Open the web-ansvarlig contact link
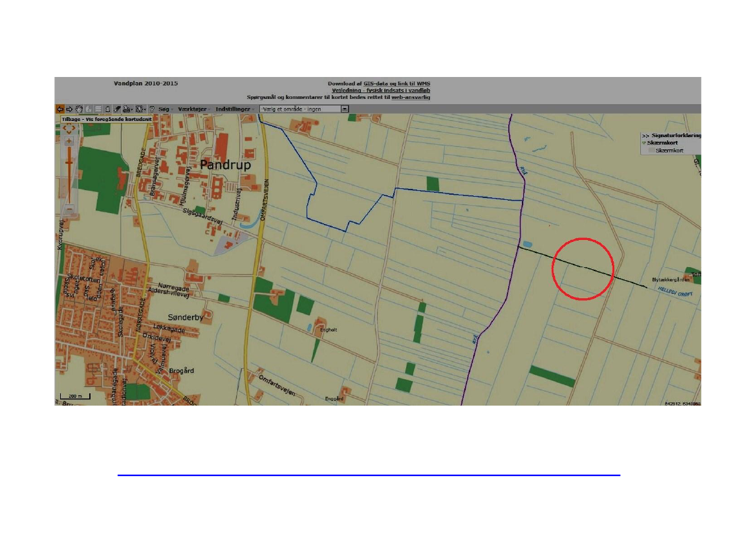The width and height of the screenshot is (756, 535). 411,97
